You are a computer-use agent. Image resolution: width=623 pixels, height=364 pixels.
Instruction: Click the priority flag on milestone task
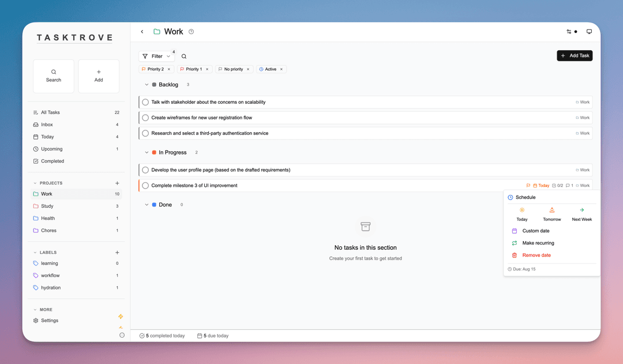[528, 186]
